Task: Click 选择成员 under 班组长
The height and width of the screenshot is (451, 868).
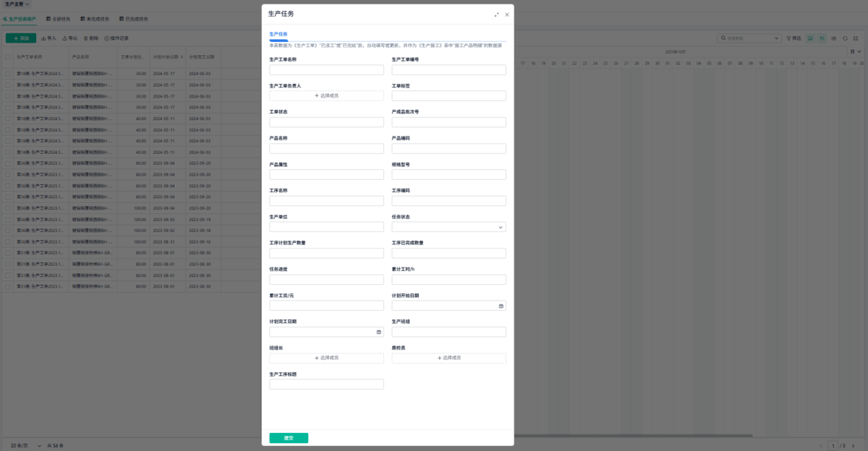Action: pyautogui.click(x=326, y=358)
